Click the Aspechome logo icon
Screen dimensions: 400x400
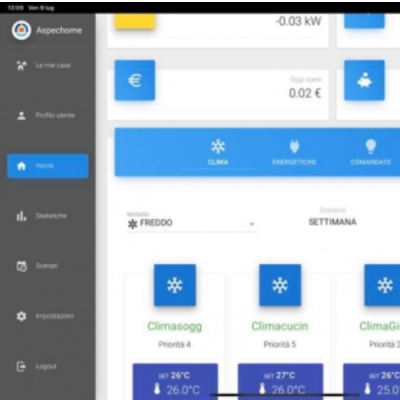pyautogui.click(x=21, y=30)
